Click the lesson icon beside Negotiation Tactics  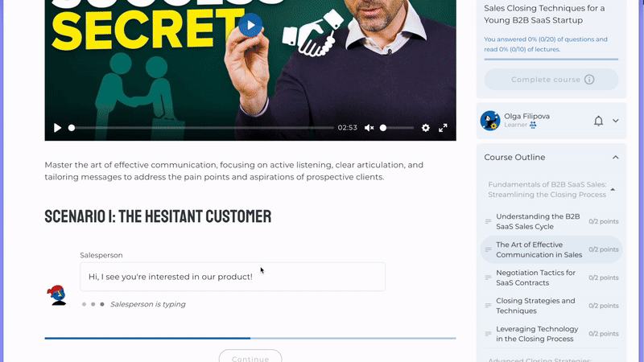point(488,278)
